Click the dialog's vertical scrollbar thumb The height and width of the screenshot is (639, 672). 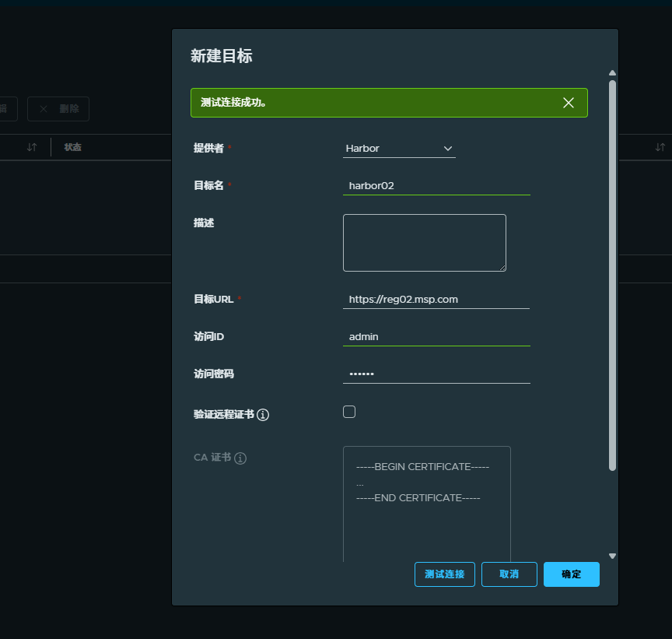pos(612,276)
